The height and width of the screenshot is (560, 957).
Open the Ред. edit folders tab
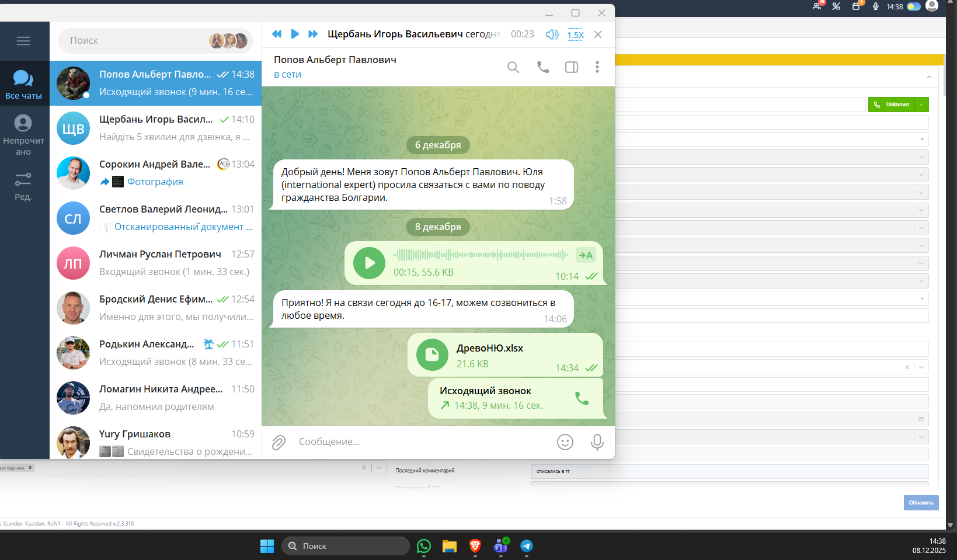[23, 186]
